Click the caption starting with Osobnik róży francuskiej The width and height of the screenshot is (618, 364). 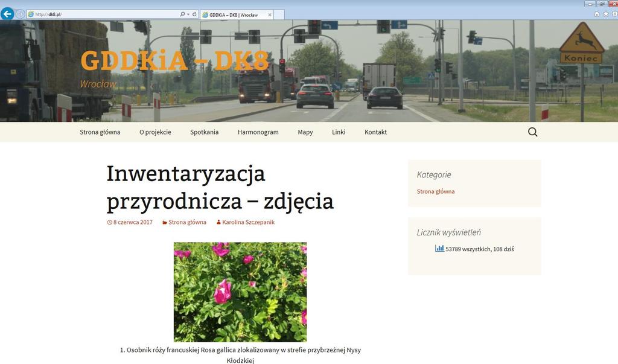tap(240, 355)
